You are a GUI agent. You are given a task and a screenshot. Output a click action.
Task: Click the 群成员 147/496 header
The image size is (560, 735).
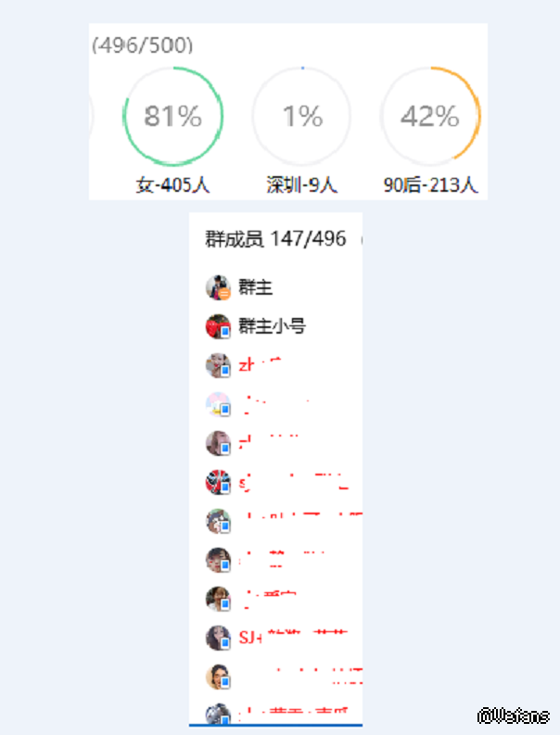[275, 239]
